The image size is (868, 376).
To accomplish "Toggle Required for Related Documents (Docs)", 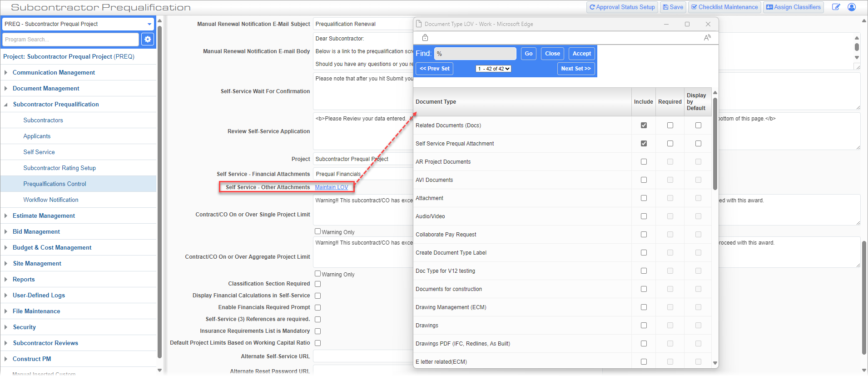I will (670, 125).
